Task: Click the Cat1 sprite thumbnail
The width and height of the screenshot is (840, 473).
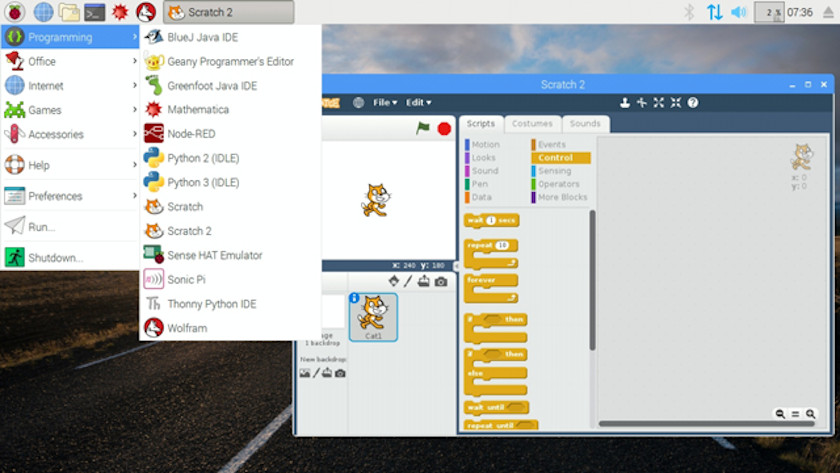Action: pos(373,317)
